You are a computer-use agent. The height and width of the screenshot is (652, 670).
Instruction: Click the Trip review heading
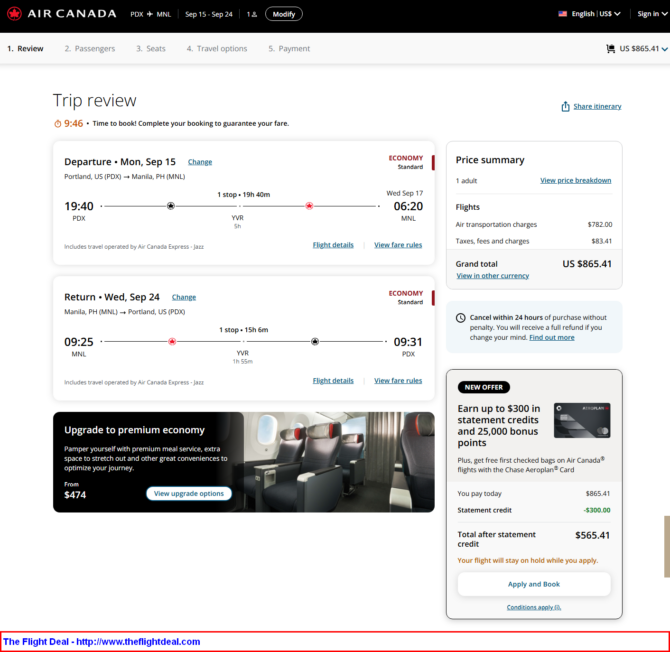(x=94, y=101)
